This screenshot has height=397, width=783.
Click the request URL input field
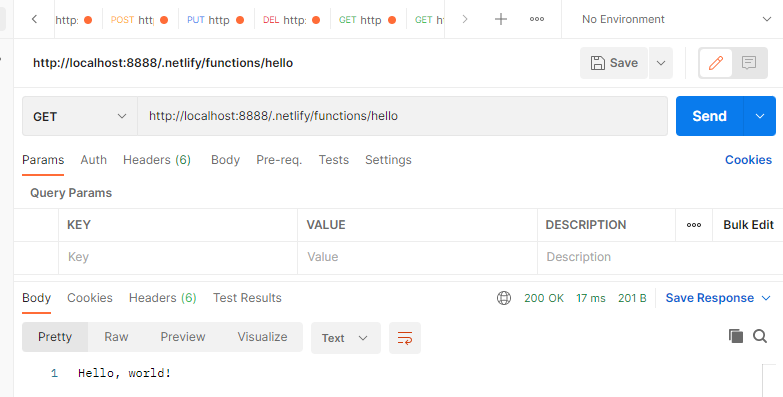402,116
